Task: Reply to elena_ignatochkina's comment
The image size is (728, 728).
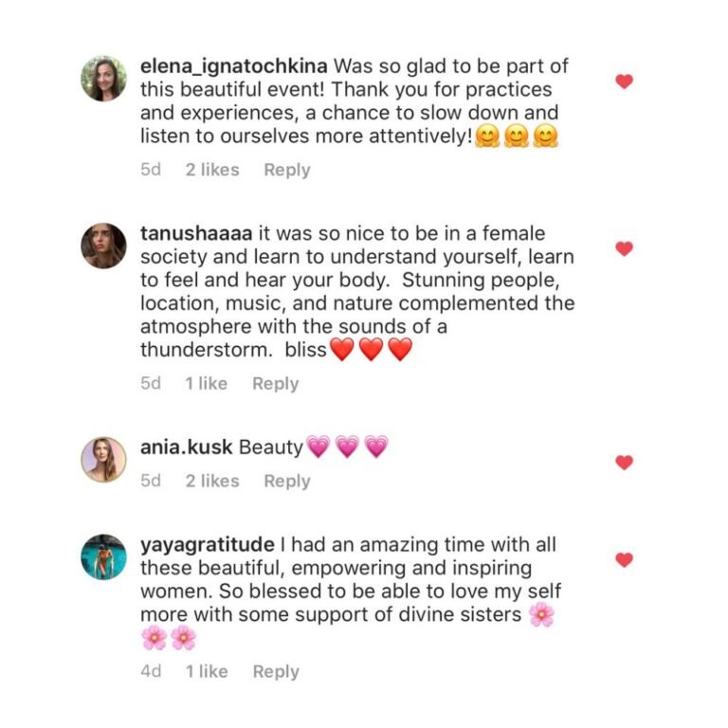Action: point(286,170)
